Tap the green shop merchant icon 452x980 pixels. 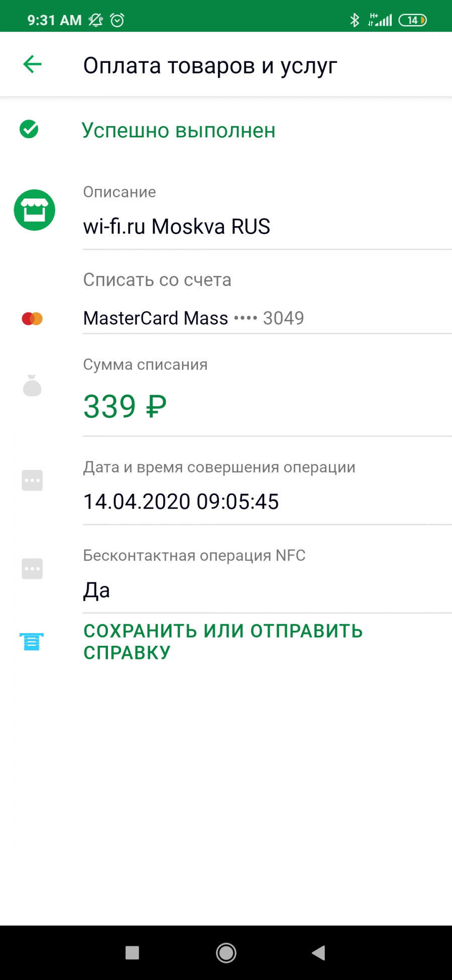[34, 210]
